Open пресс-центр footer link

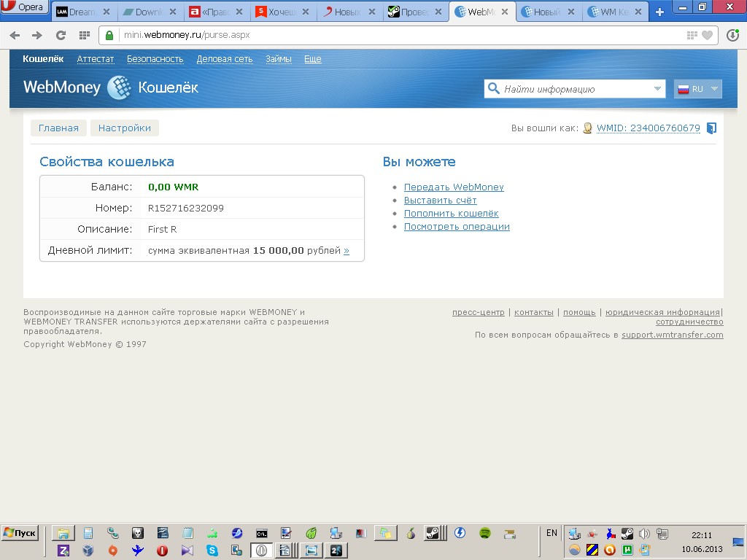click(479, 312)
